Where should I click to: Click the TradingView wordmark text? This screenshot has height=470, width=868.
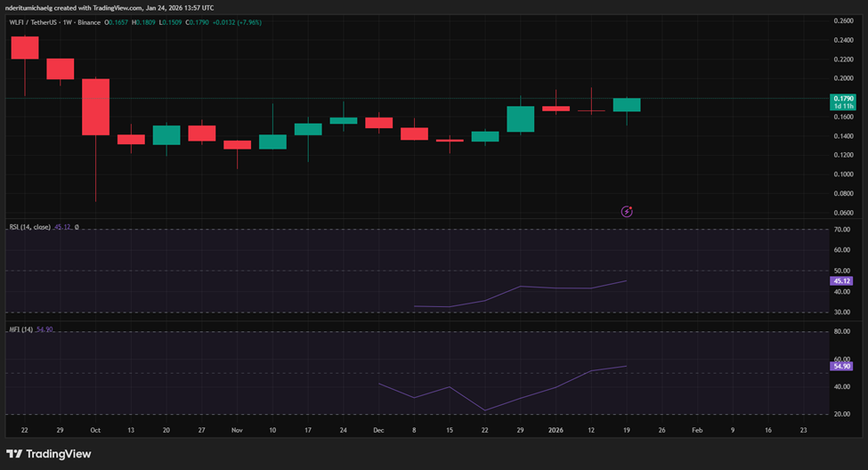tap(59, 454)
